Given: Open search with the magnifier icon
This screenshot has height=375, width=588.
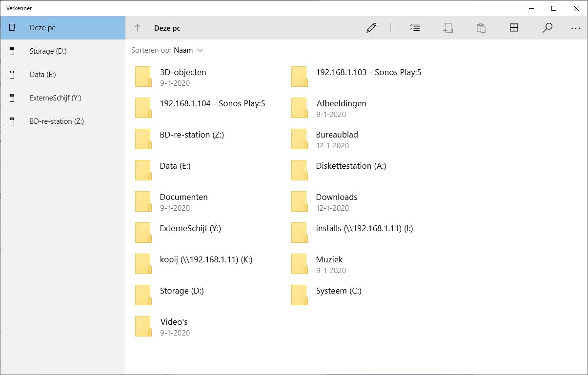Looking at the screenshot, I should 547,28.
